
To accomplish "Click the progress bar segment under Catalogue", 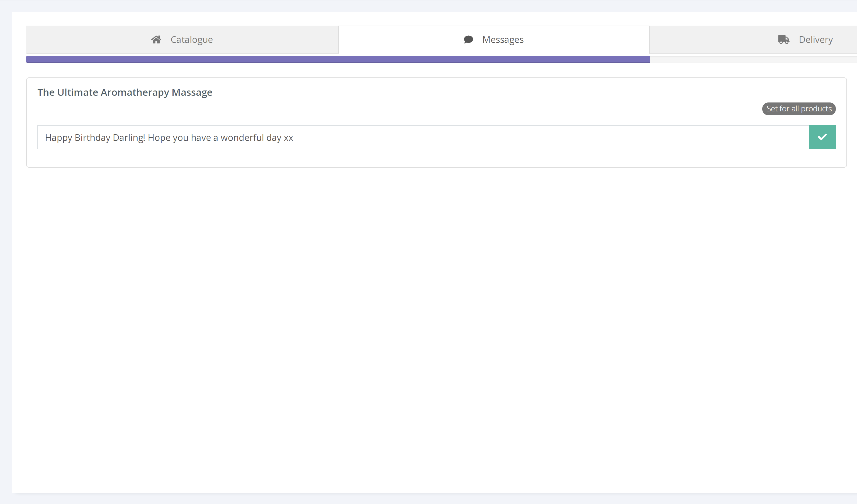I will (x=182, y=60).
